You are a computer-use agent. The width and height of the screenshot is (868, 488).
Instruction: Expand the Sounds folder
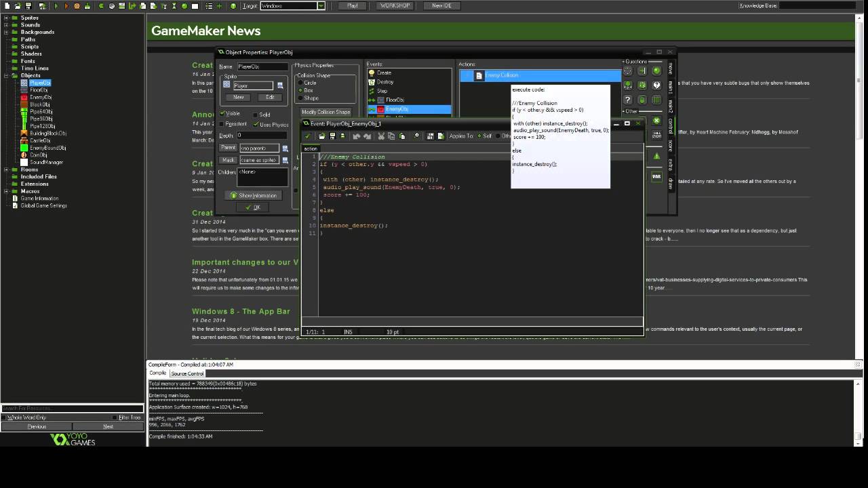click(x=6, y=25)
